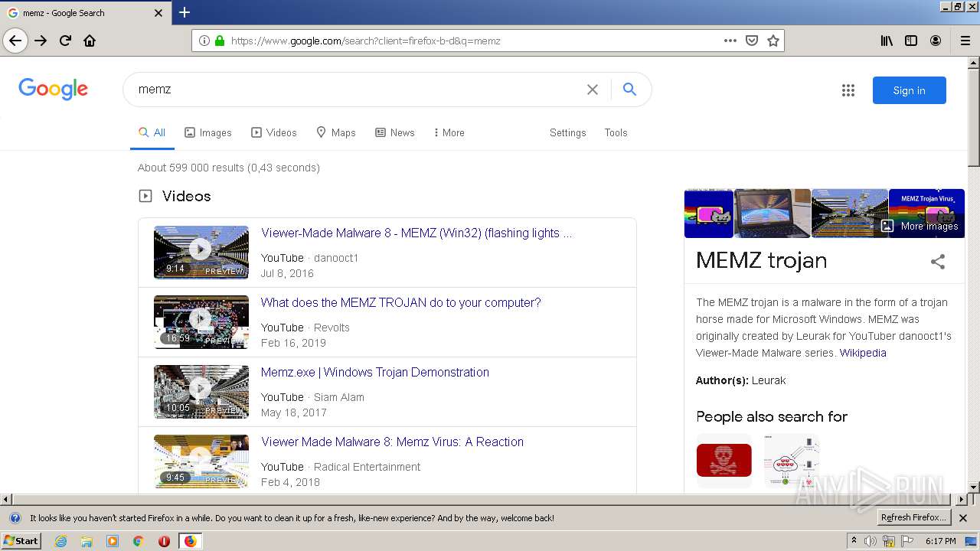
Task: Open page actions three-dot menu
Action: coord(730,41)
